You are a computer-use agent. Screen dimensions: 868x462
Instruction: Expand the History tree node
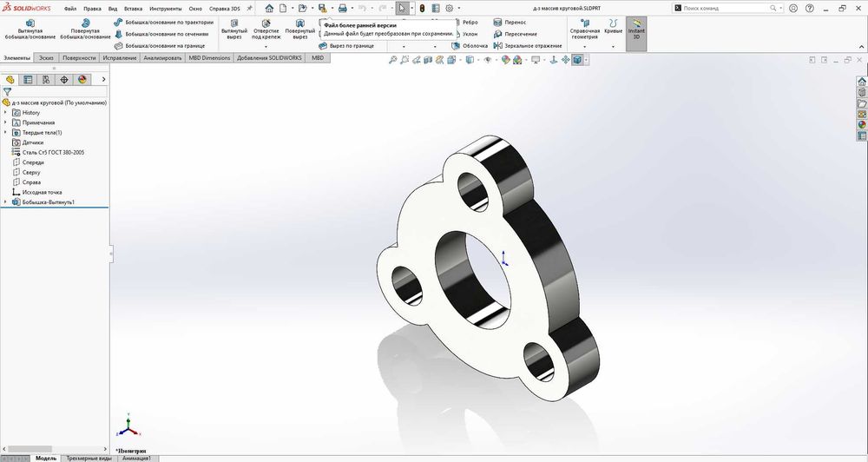[x=6, y=112]
